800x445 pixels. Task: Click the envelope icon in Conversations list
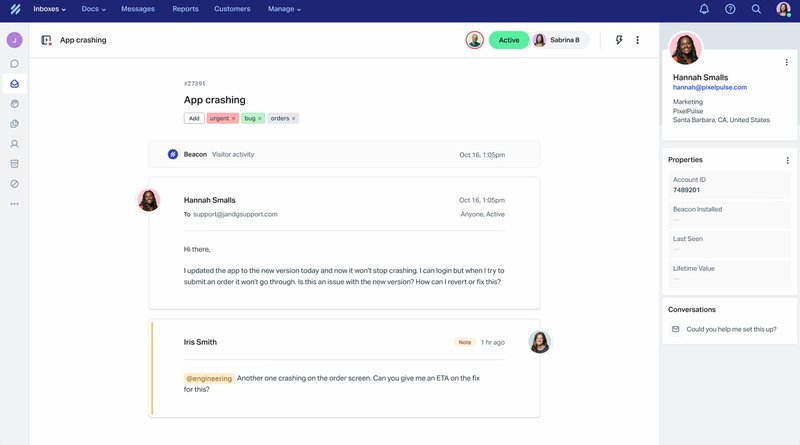point(676,329)
